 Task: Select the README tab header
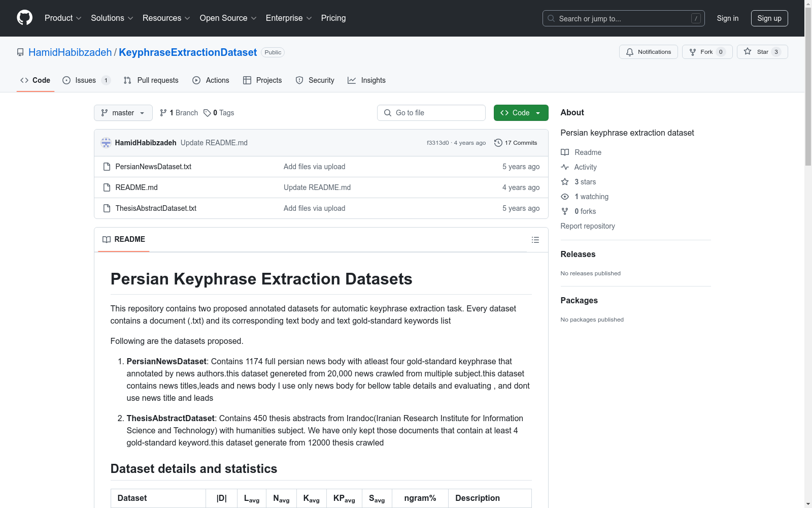(x=124, y=239)
